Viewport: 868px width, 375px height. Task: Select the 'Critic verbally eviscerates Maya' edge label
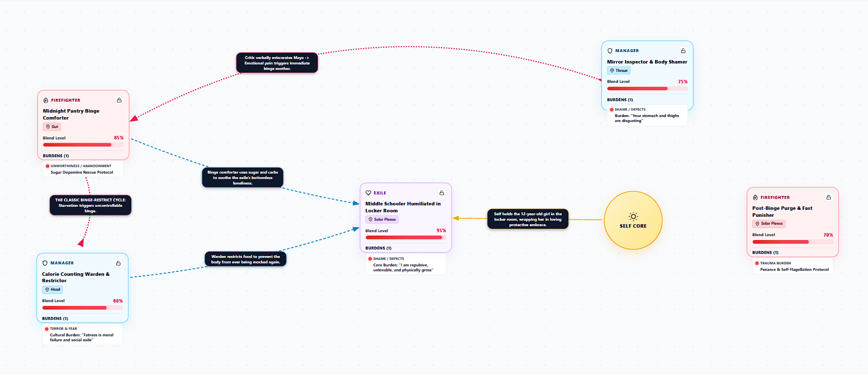click(x=277, y=63)
